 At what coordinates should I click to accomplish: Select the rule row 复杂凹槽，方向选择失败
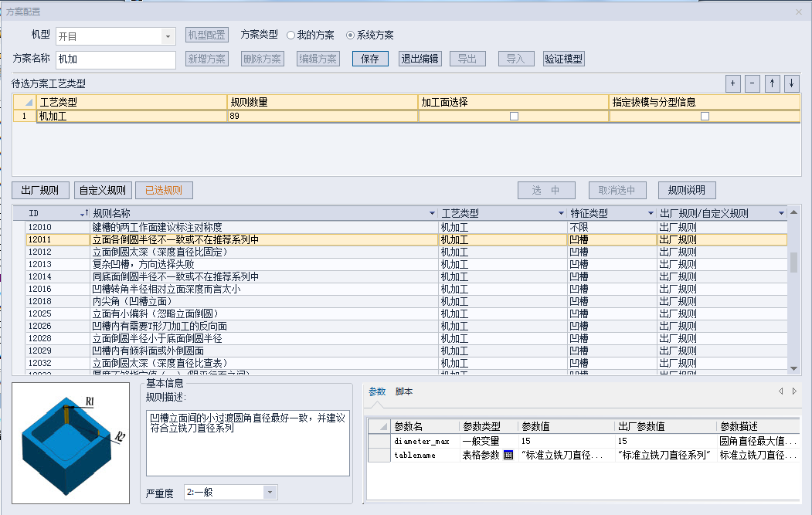pyautogui.click(x=232, y=263)
